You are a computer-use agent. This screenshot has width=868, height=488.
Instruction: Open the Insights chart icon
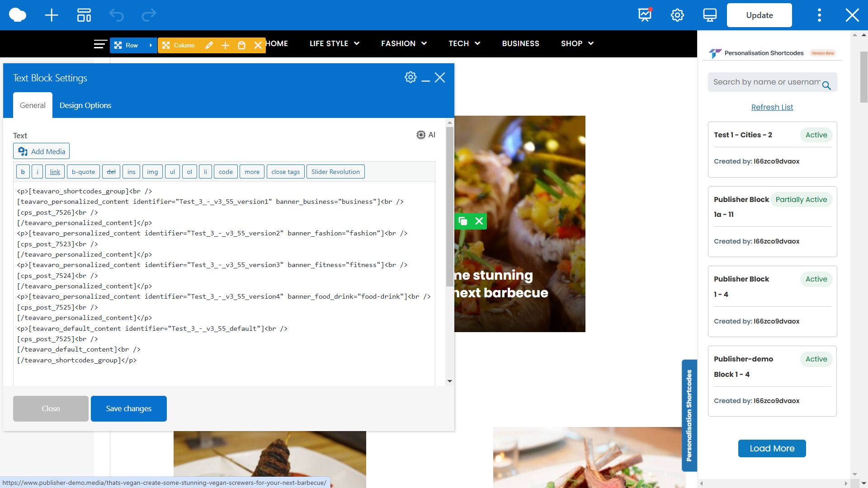645,15
